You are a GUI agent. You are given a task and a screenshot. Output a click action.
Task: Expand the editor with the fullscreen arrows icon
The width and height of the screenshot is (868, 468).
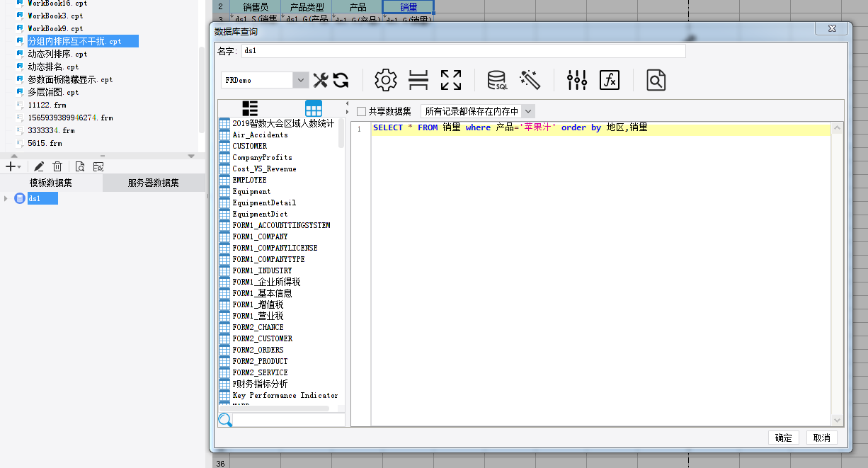click(451, 80)
